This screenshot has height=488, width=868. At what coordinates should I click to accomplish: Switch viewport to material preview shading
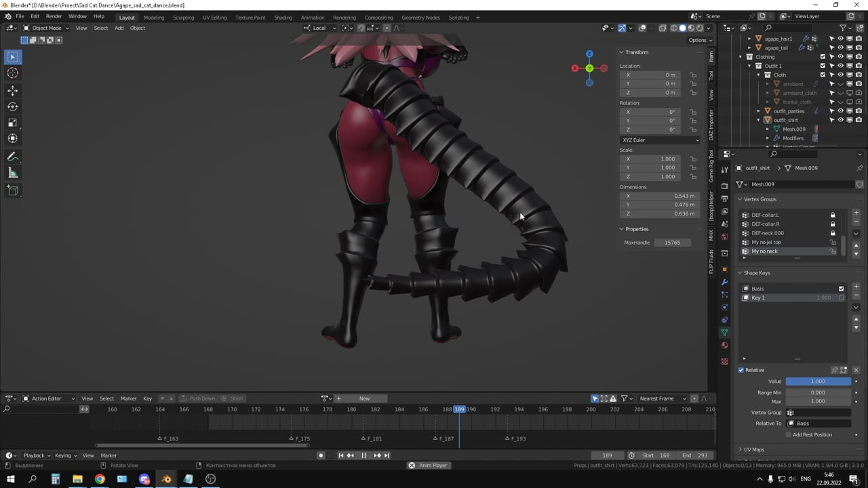pos(692,28)
